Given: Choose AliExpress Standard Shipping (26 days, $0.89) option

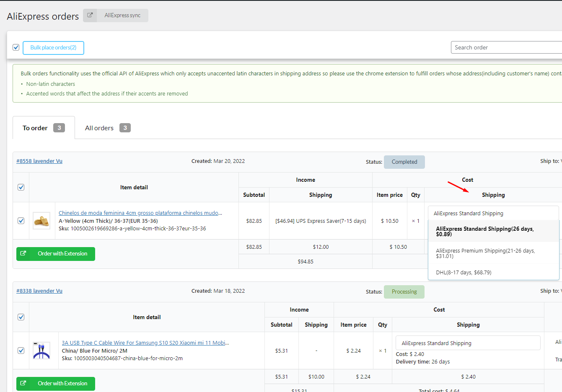Looking at the screenshot, I should point(493,231).
